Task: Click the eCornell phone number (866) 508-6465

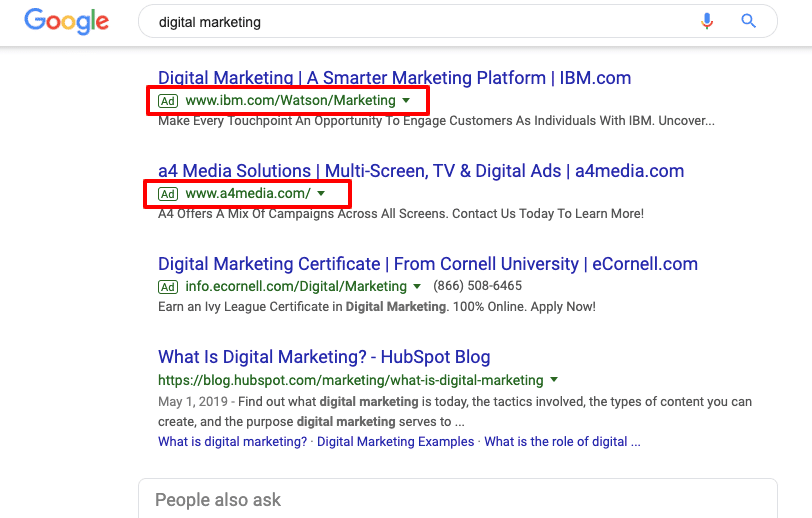Action: click(477, 286)
